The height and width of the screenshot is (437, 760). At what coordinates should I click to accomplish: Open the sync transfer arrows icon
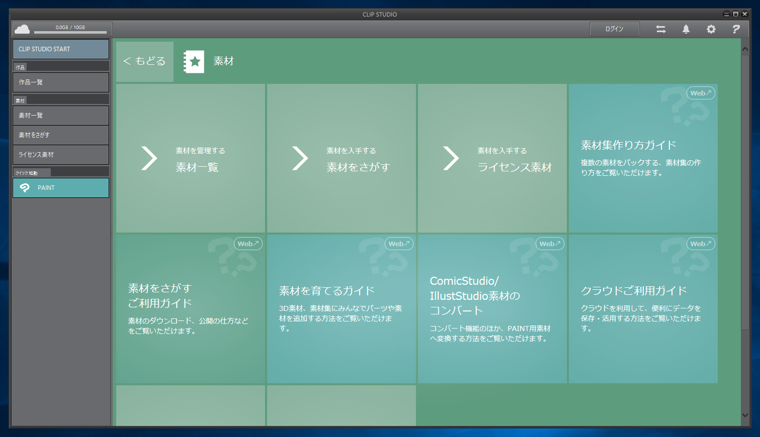[x=661, y=29]
